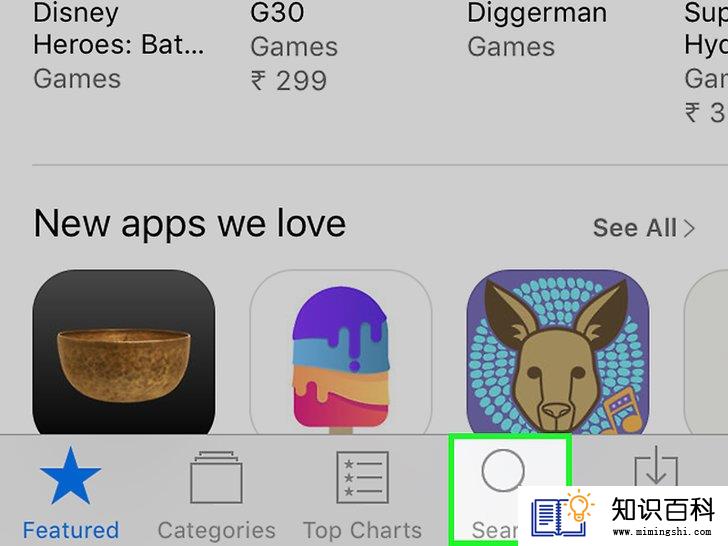Tap the Search magnifier icon
The image size is (728, 546).
pos(503,471)
